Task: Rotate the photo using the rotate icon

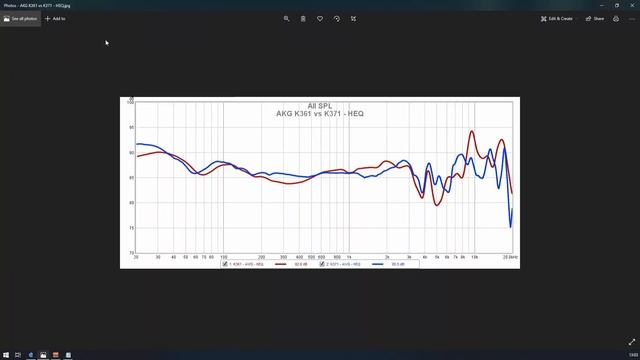Action: point(337,19)
